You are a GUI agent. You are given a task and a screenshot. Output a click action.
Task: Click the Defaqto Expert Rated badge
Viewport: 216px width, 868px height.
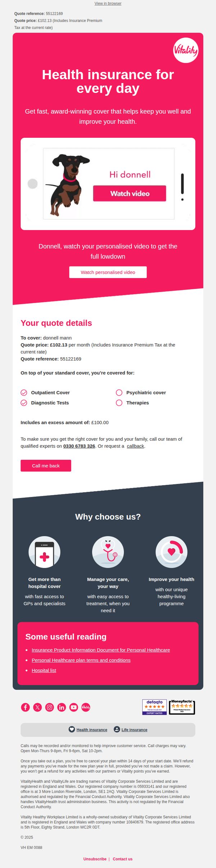point(154,707)
